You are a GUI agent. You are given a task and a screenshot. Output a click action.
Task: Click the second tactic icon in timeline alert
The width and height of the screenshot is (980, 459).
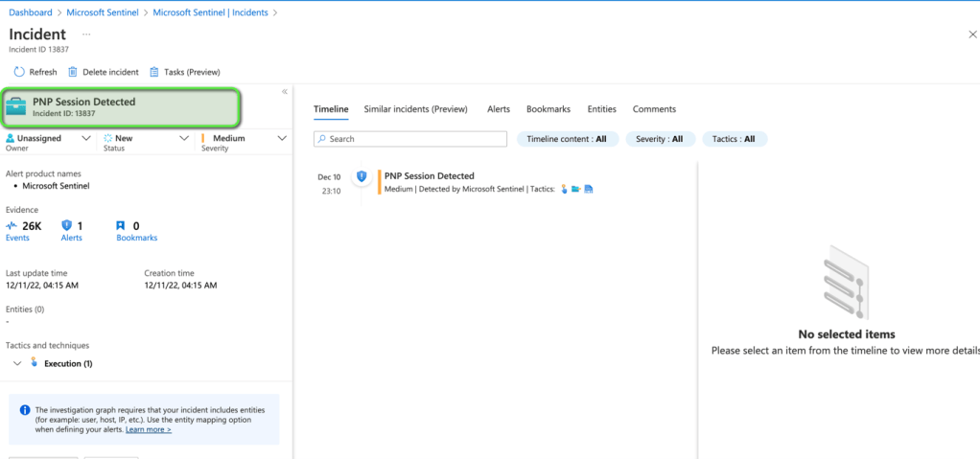tap(575, 189)
